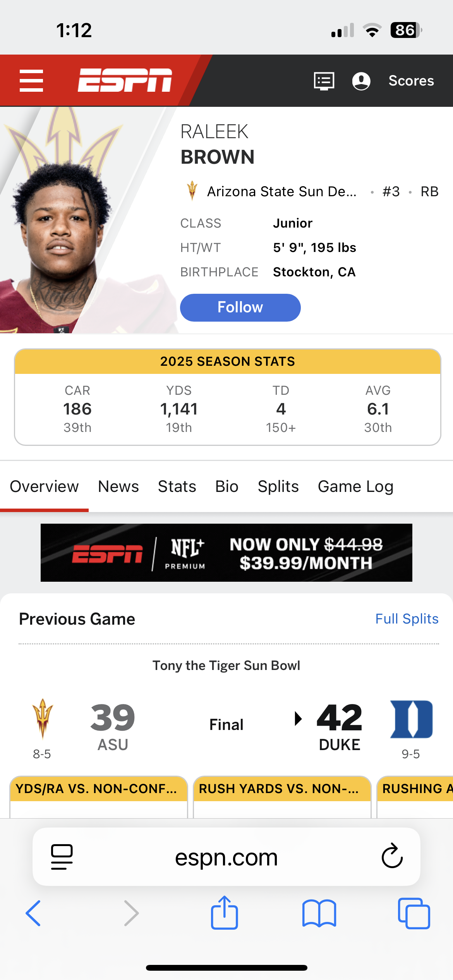The height and width of the screenshot is (980, 453).
Task: Open the Full Splits link
Action: 407,619
